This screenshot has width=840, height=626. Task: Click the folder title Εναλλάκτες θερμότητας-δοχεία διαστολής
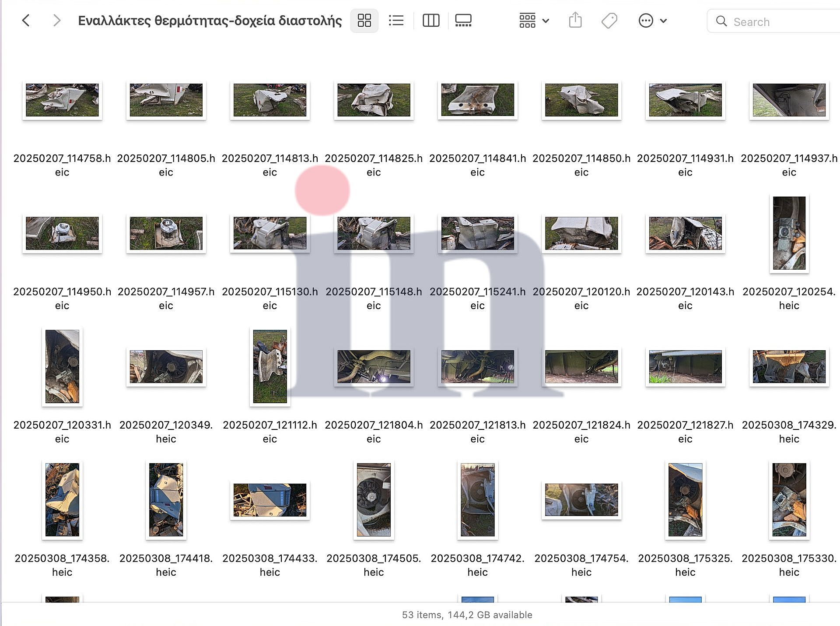pos(210,21)
